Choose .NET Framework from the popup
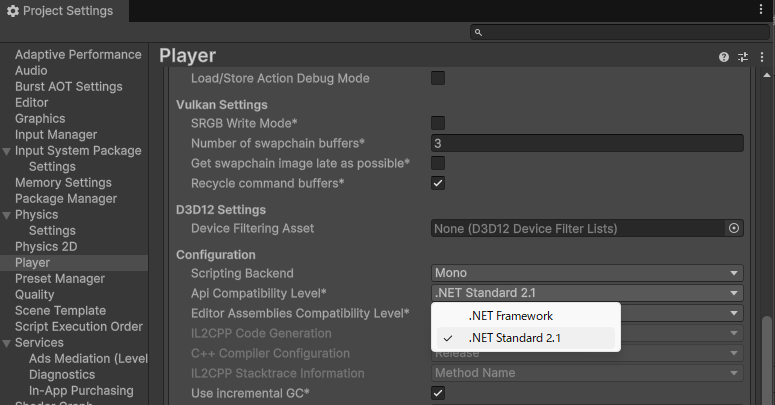 click(x=510, y=316)
